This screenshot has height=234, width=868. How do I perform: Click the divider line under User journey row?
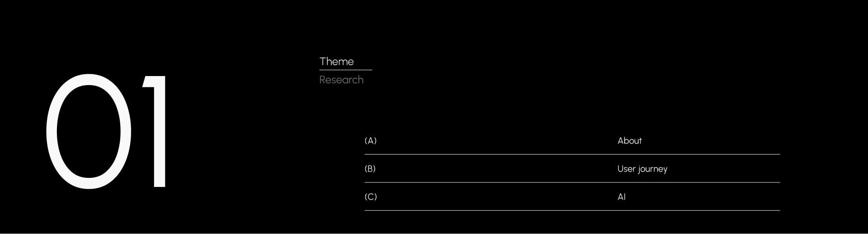pyautogui.click(x=572, y=182)
